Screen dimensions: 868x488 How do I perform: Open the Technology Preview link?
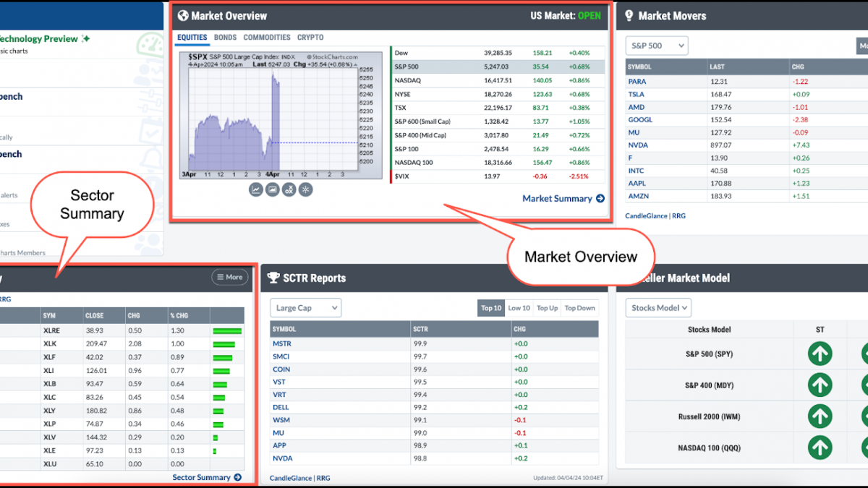[x=38, y=39]
